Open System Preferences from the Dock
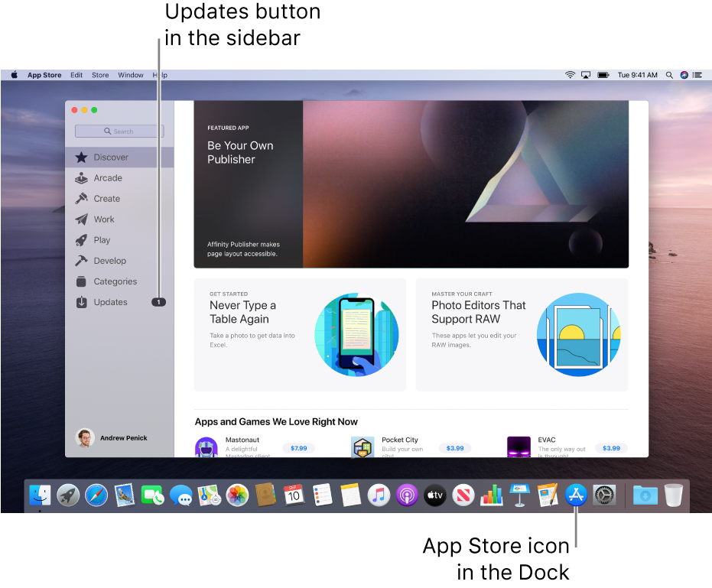Viewport: 712px width, 588px height. [x=604, y=495]
